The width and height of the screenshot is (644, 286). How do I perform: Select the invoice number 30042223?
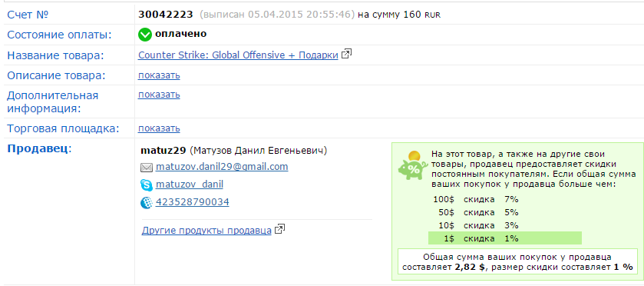tap(166, 15)
